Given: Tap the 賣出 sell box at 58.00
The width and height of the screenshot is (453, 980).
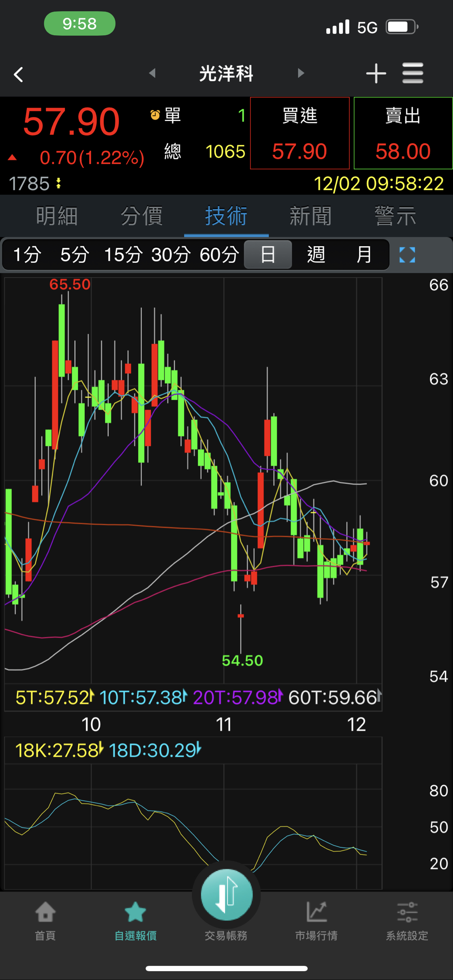Looking at the screenshot, I should (403, 133).
